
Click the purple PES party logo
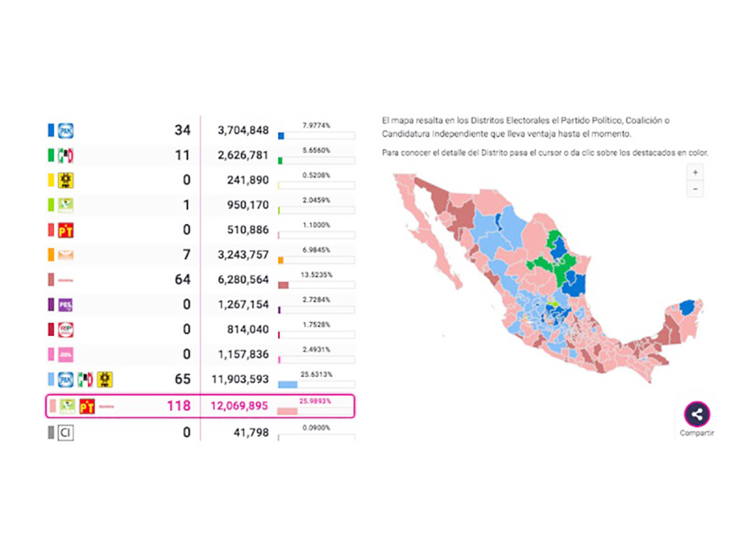point(66,305)
